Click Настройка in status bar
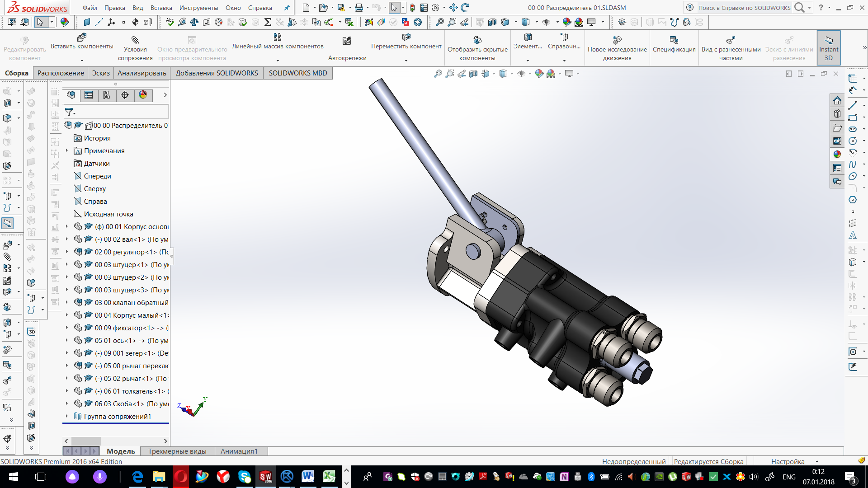This screenshot has height=488, width=868. 788,461
